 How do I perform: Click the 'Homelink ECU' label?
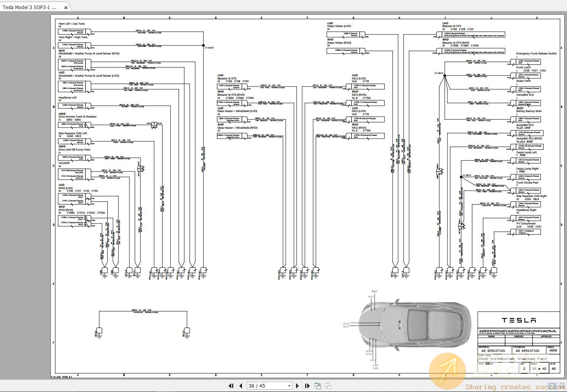click(525, 95)
